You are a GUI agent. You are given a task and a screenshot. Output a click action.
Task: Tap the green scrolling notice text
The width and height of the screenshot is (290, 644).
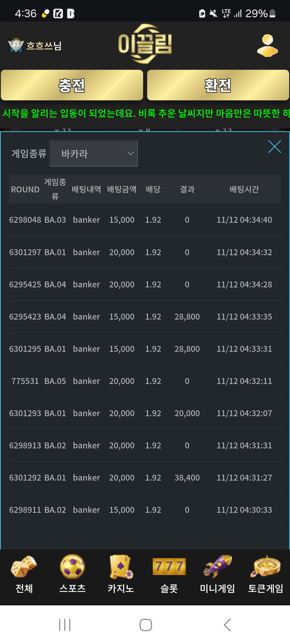(145, 114)
